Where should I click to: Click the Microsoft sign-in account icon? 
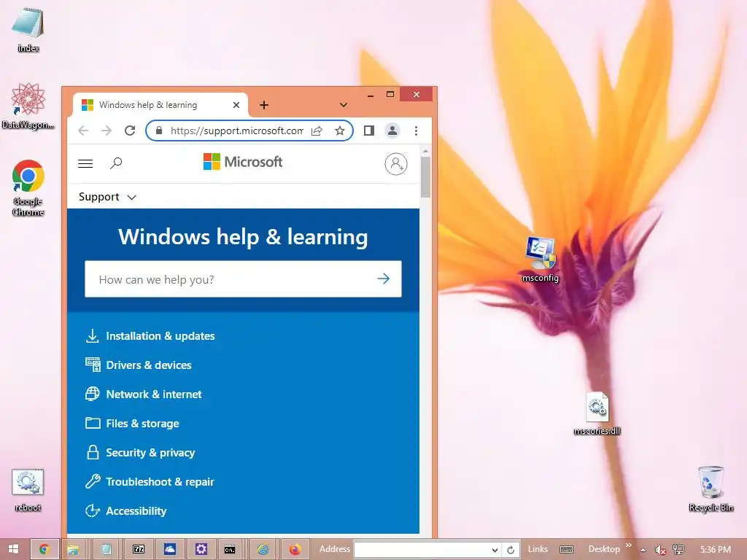[x=396, y=164]
